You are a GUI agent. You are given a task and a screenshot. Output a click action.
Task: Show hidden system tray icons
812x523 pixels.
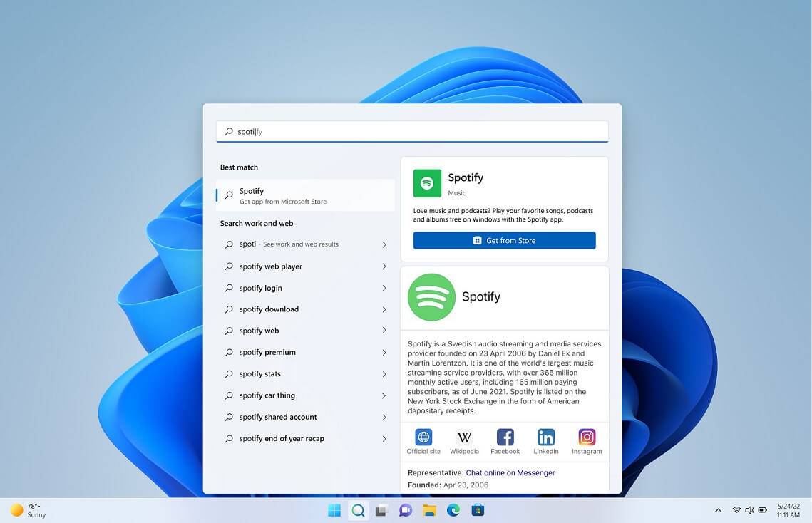coord(718,510)
